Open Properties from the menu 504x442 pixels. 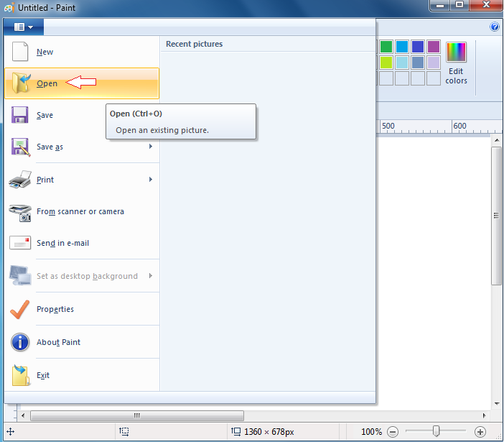click(x=82, y=309)
